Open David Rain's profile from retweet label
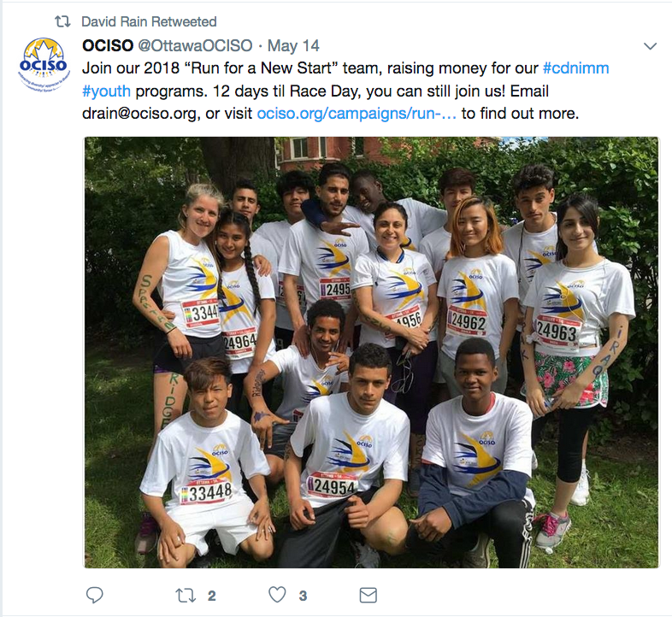 pyautogui.click(x=117, y=21)
